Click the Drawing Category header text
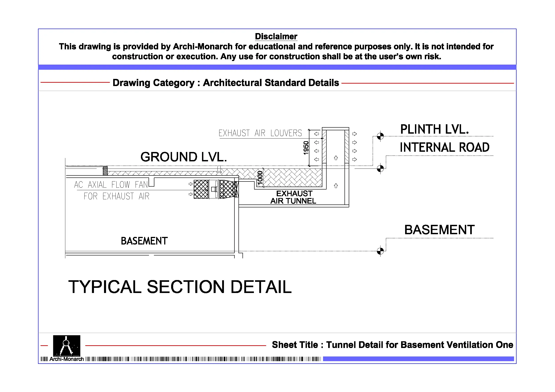Viewport: 555px width, 392px height. pyautogui.click(x=226, y=83)
